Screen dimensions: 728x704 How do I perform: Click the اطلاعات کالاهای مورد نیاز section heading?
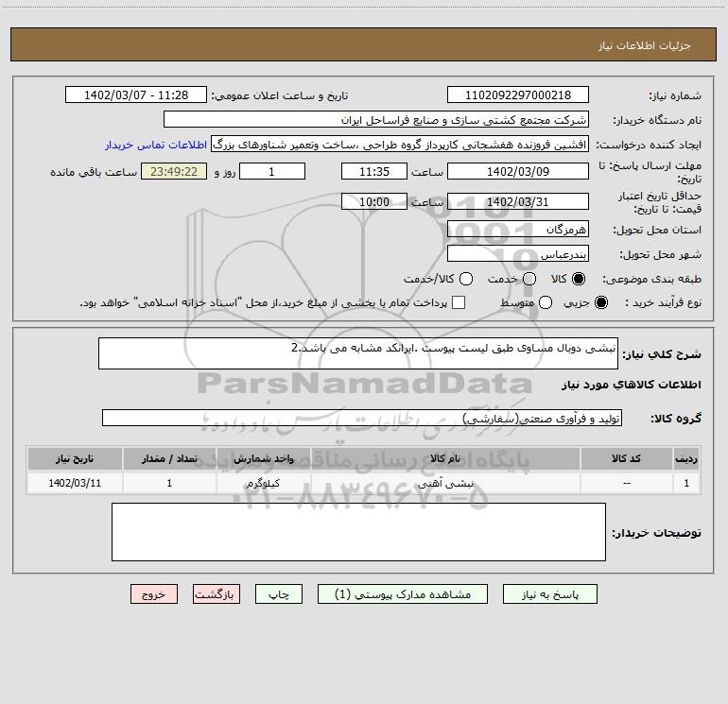(x=631, y=385)
